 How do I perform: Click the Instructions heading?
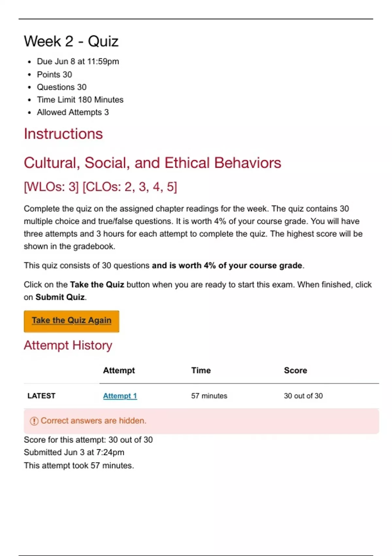coord(63,134)
